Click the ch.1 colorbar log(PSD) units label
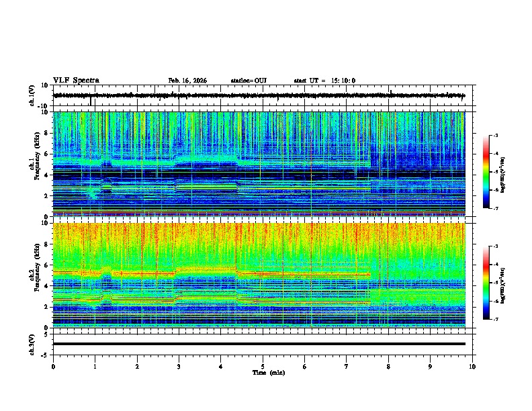The image size is (532, 411). coord(503,175)
